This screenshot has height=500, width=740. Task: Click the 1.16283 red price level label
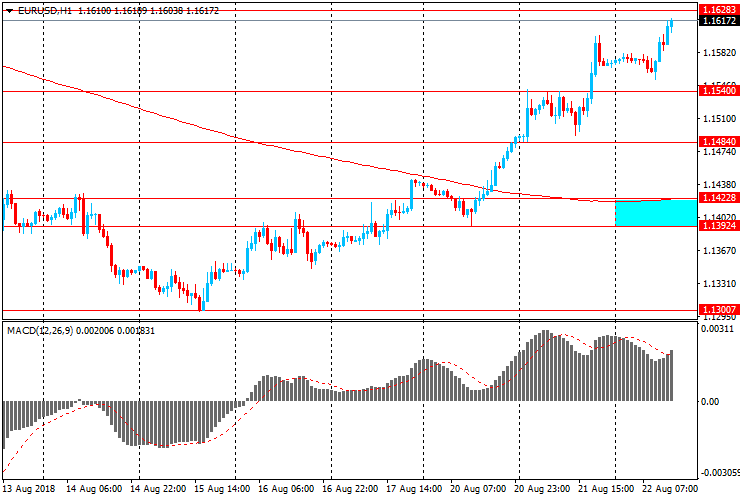pos(719,10)
